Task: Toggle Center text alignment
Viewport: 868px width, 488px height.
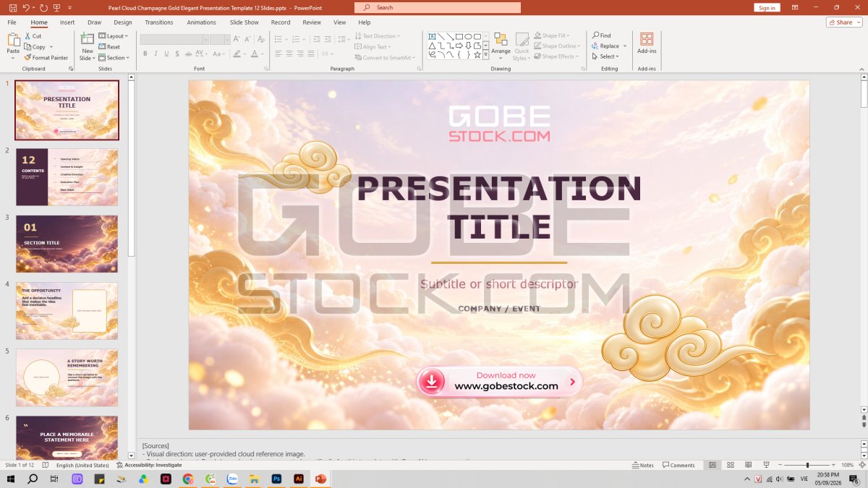Action: pyautogui.click(x=289, y=53)
